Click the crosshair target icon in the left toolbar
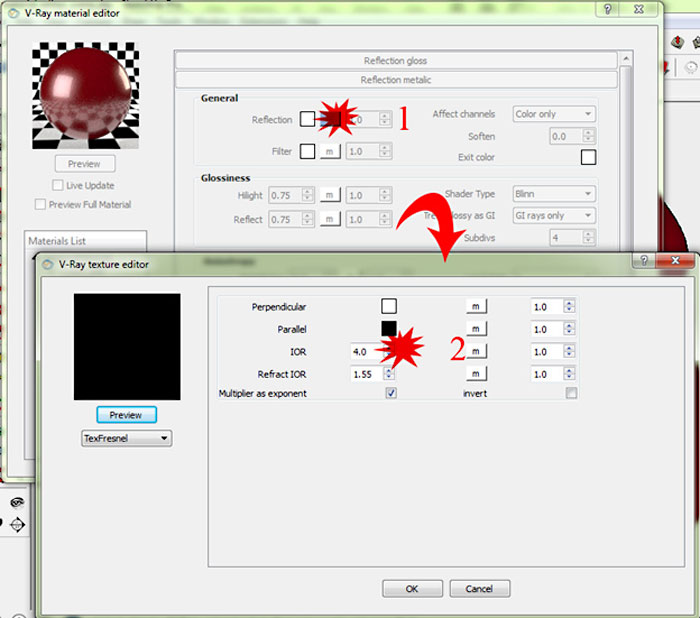 coord(17,525)
